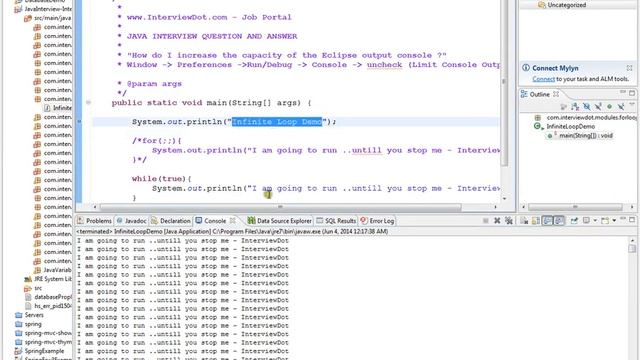Click the Focus on Active Task icon in Outline
Viewport: 640px width, 360px height.
tap(564, 107)
